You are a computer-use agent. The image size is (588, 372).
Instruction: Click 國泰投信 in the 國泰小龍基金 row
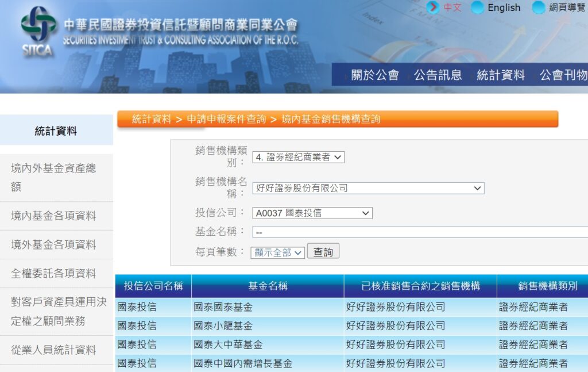tap(137, 326)
